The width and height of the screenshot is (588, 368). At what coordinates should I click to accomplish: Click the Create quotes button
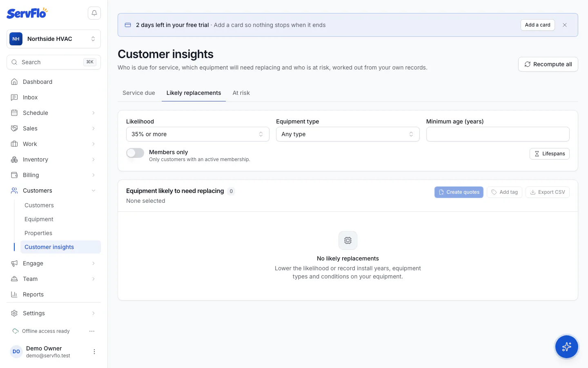tap(459, 192)
